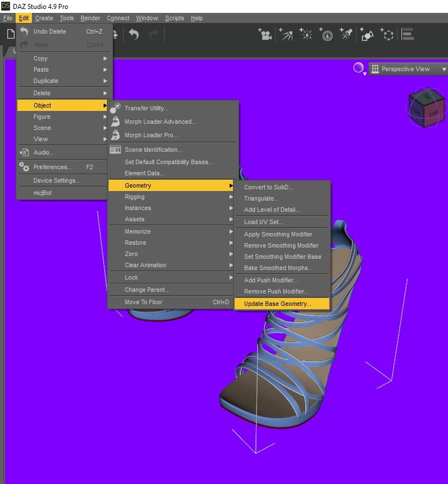Choose Convert to SubD
Screen dimensions: 448x484
tap(282, 187)
